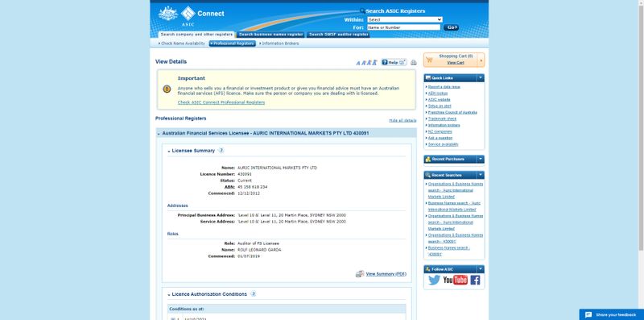Select the smallest font size A
This screenshot has width=644, height=320.
tap(358, 63)
